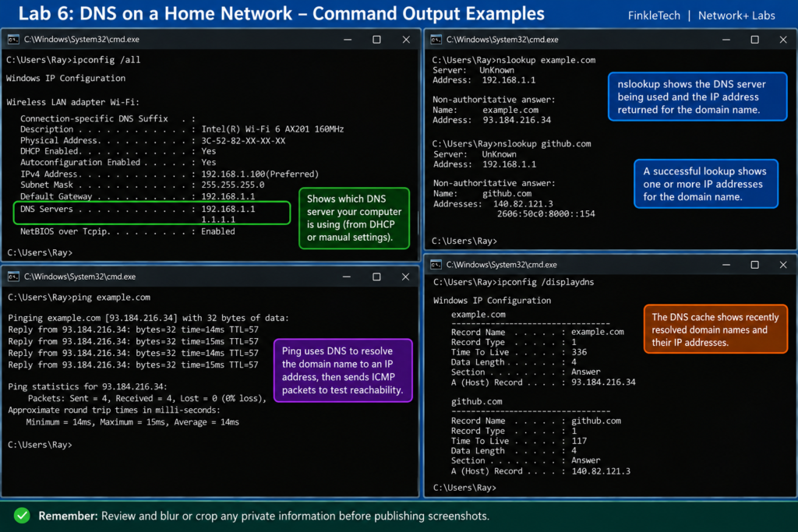Image resolution: width=798 pixels, height=532 pixels.
Task: Click the green 'Shows which DNS server' note
Action: pos(355,218)
